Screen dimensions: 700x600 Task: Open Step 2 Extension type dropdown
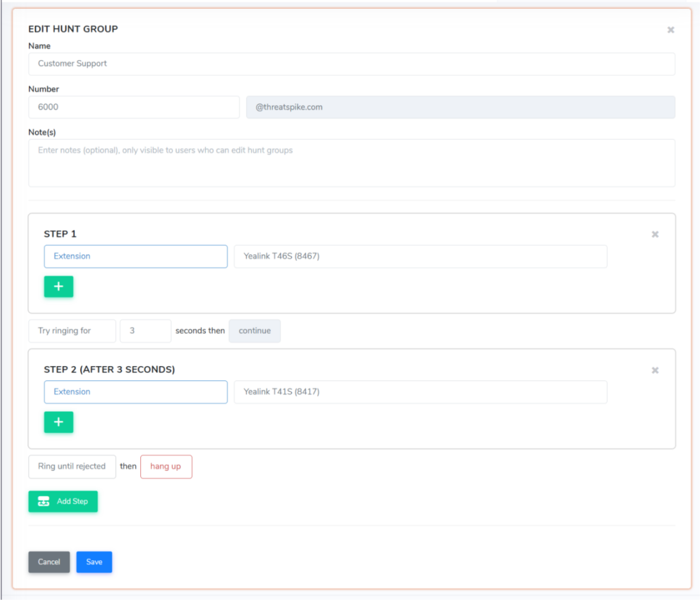(x=136, y=392)
